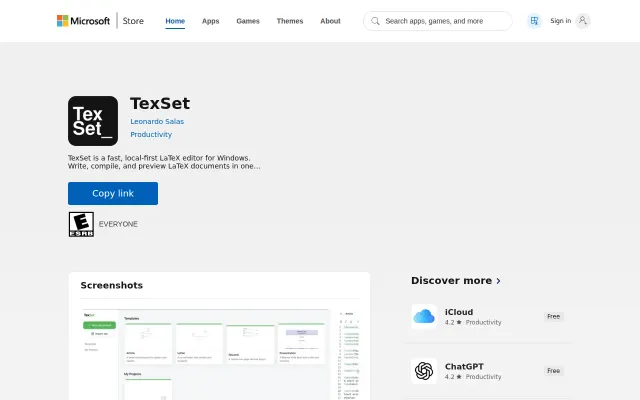Click the TexSet app icon
Screen dimensions: 640x400
(x=93, y=121)
